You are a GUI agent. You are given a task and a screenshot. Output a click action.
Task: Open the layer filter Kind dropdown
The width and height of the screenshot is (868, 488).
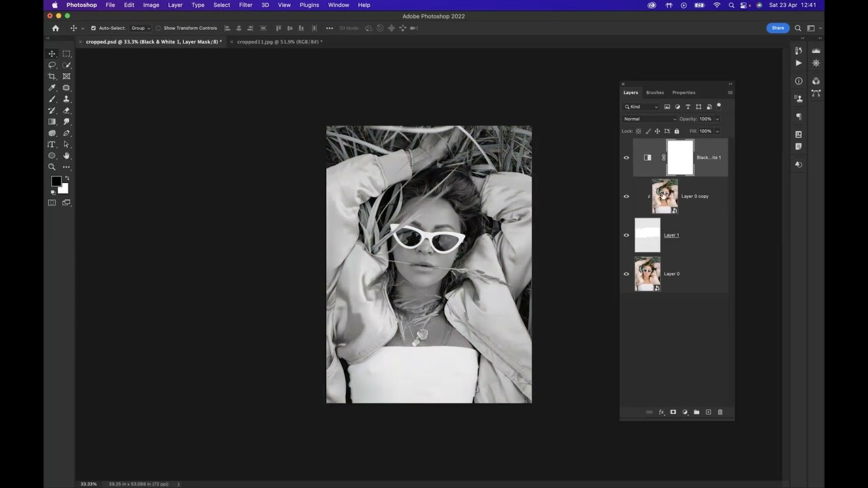point(642,106)
